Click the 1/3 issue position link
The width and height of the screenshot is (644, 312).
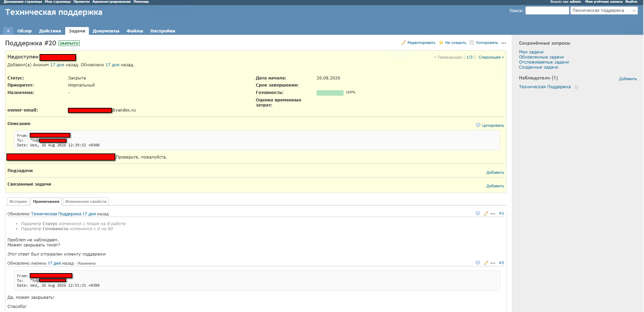[469, 57]
